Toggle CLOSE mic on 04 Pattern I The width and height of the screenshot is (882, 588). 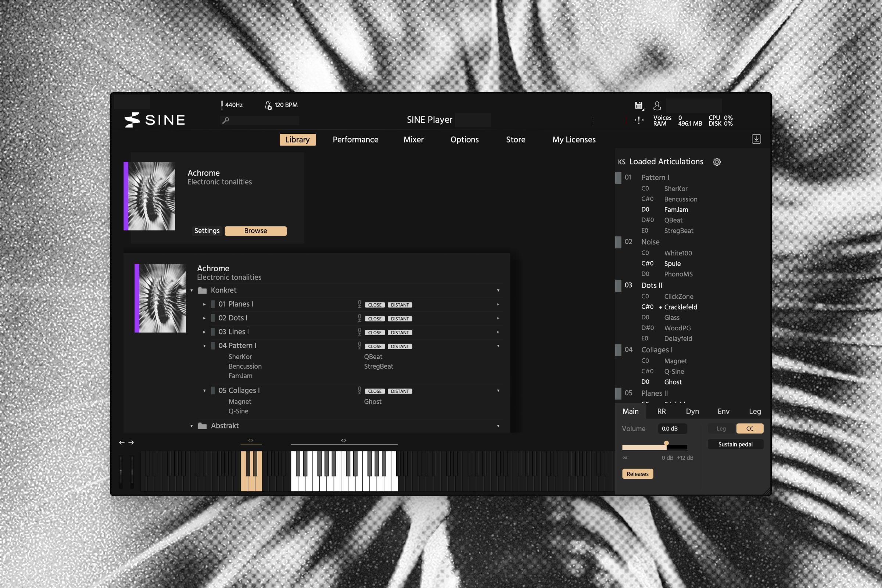(374, 347)
